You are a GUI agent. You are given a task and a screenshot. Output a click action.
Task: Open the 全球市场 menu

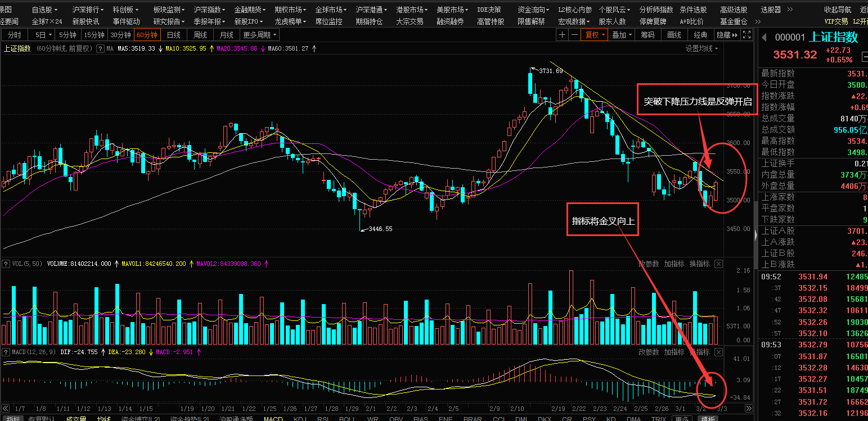click(x=331, y=10)
